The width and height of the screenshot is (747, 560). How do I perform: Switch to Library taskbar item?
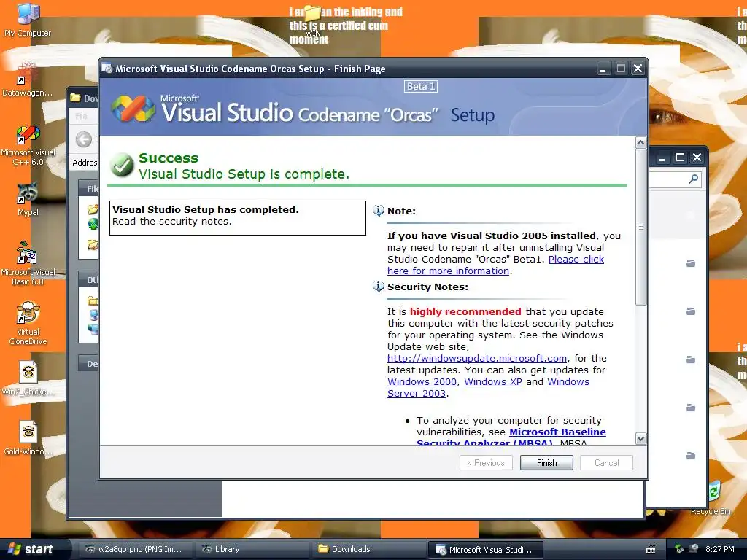pos(252,549)
